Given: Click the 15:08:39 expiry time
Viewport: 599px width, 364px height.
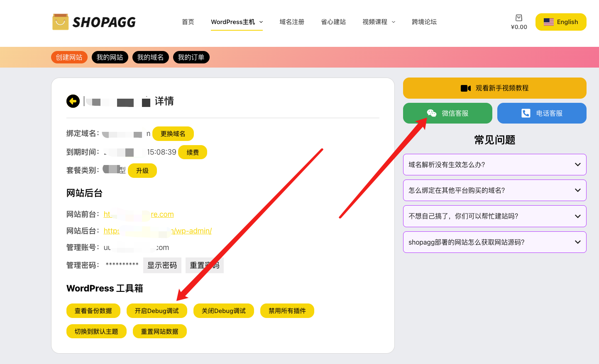Looking at the screenshot, I should pyautogui.click(x=161, y=152).
